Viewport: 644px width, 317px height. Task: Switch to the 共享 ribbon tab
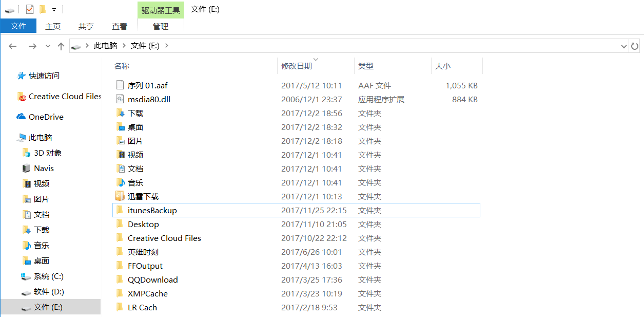[86, 26]
